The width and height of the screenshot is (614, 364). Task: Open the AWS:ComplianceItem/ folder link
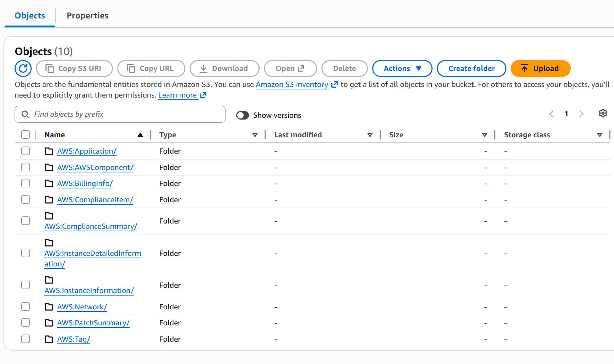(x=95, y=200)
